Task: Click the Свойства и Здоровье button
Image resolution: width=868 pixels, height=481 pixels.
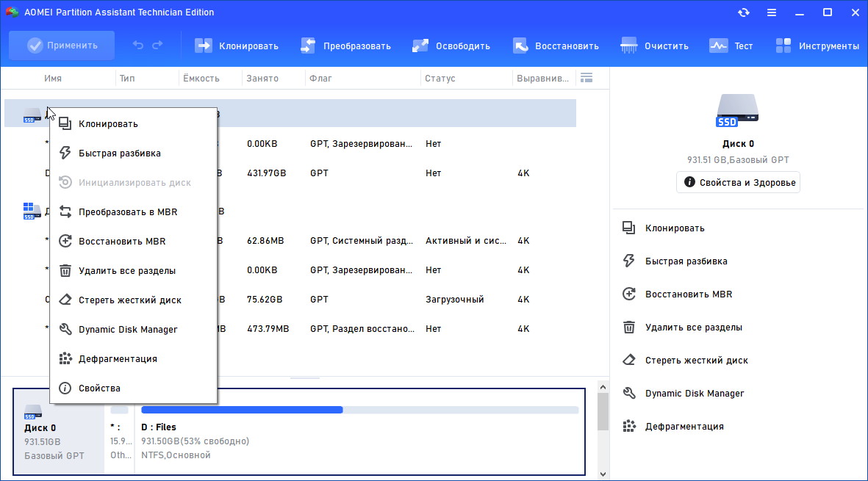Action: [738, 182]
